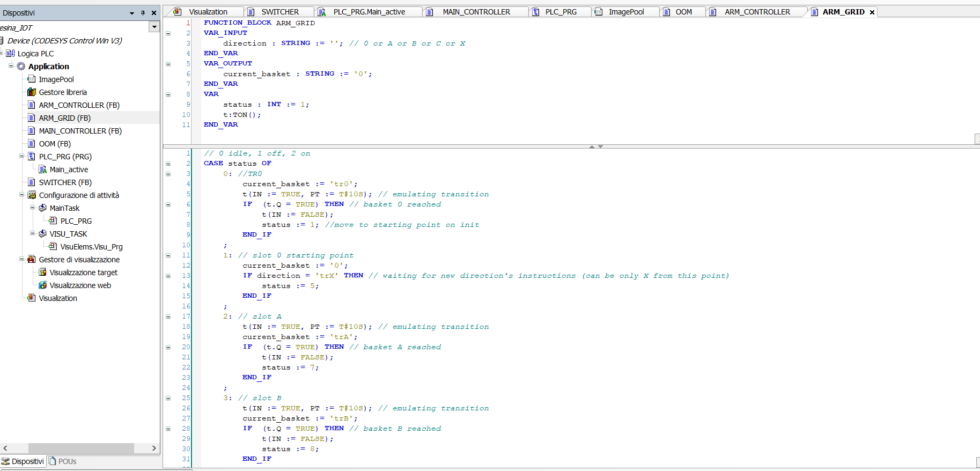This screenshot has width=980, height=471.
Task: Click the Visualization icon in the device tree
Action: (32, 298)
